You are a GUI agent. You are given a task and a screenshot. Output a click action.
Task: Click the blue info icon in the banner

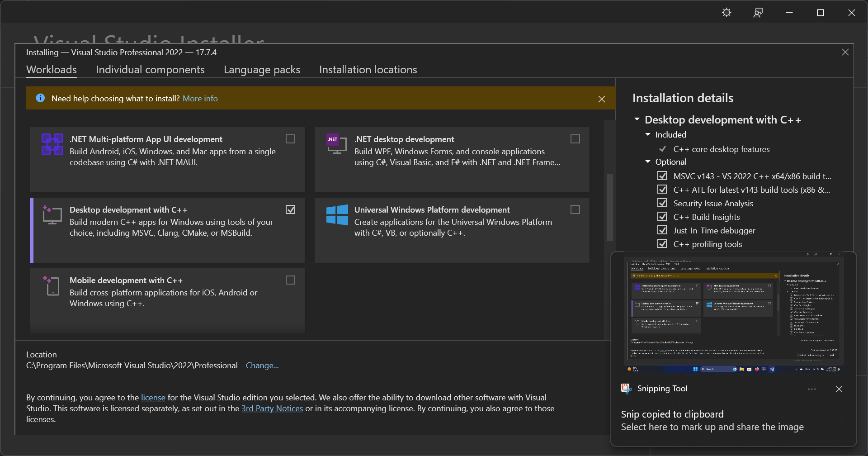coord(40,98)
